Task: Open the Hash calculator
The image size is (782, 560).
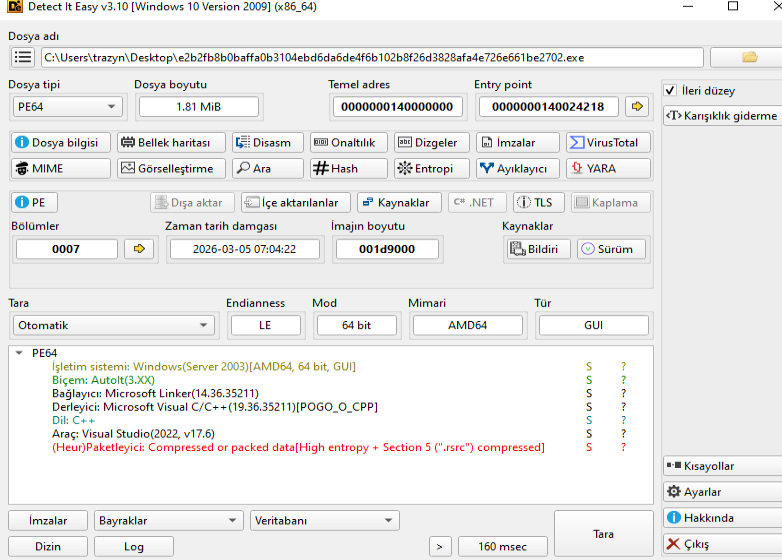Action: [x=335, y=169]
